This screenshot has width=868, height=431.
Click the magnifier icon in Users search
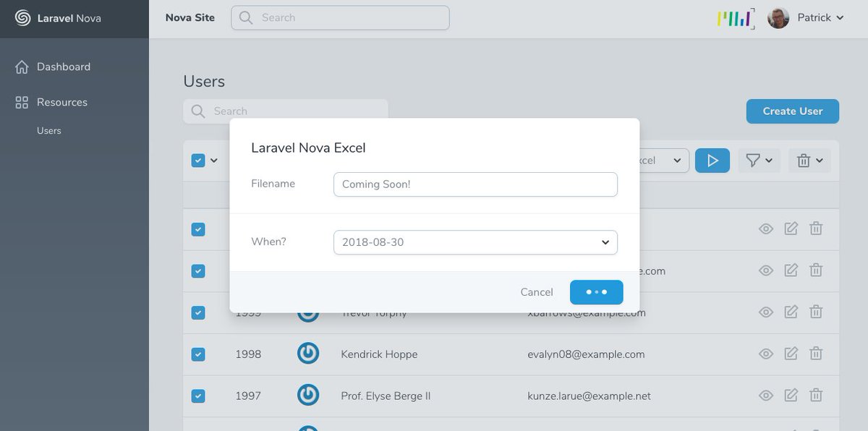(x=197, y=111)
